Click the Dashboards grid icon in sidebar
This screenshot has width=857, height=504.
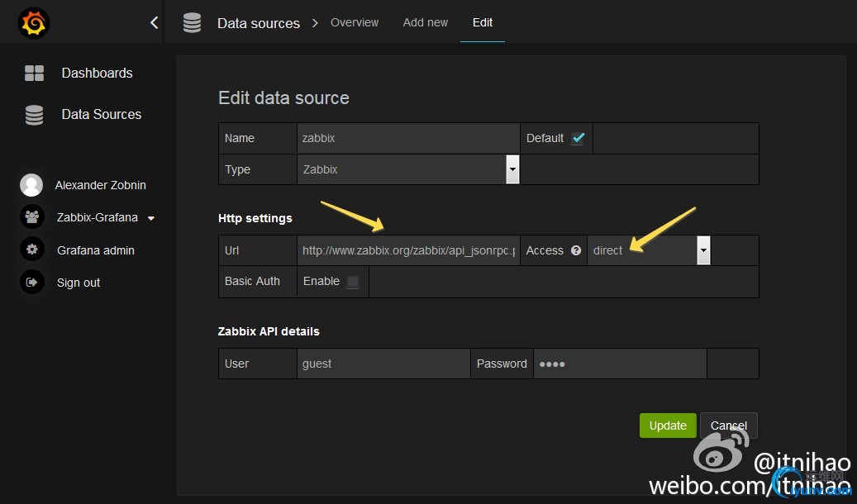tap(35, 73)
